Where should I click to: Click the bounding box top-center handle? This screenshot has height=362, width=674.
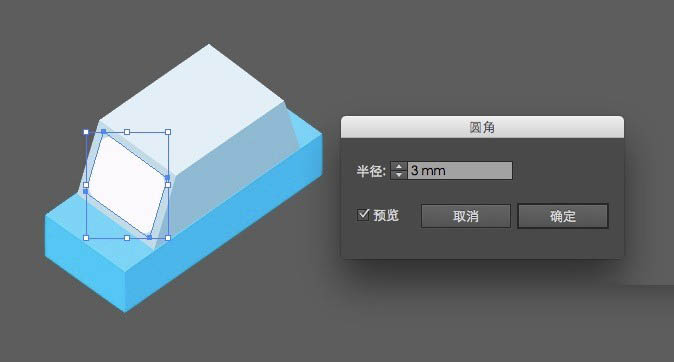click(127, 132)
